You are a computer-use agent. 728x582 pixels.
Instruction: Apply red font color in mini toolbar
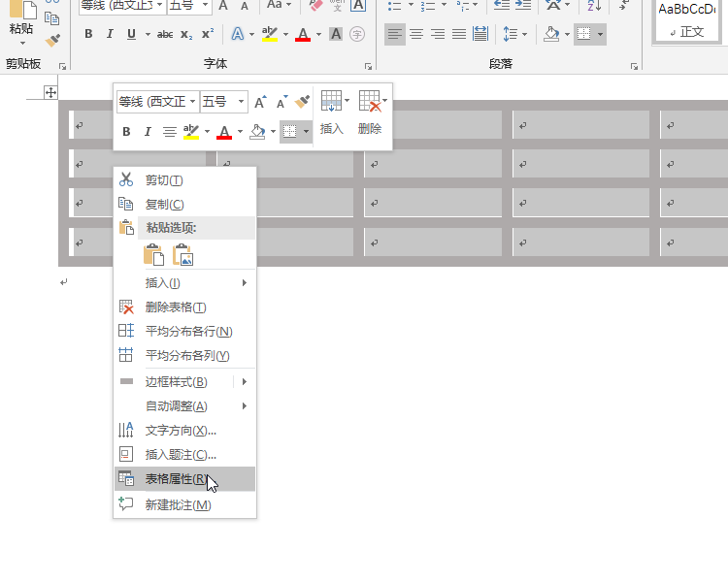[x=224, y=132]
